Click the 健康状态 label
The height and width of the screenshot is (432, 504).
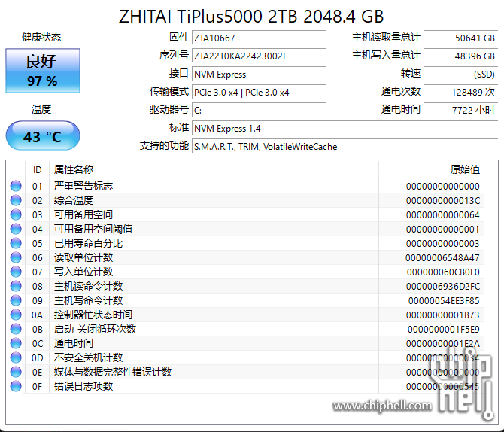coord(41,37)
